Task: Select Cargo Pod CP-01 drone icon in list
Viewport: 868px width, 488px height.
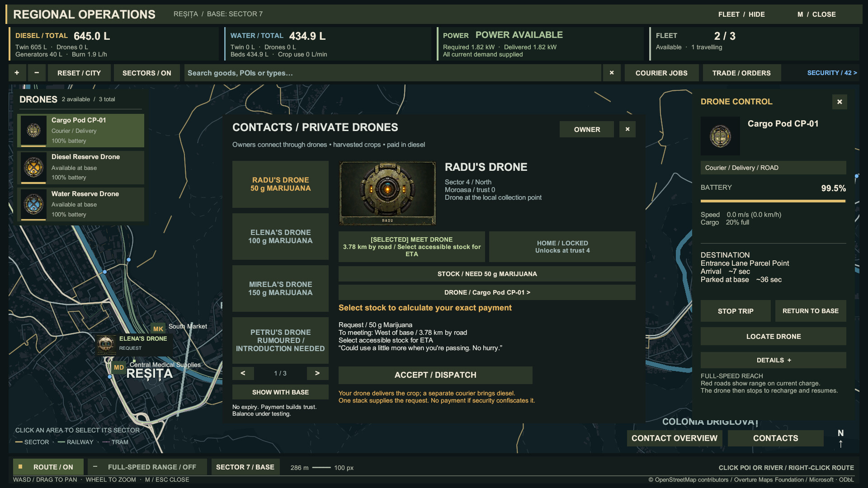Action: [x=33, y=131]
